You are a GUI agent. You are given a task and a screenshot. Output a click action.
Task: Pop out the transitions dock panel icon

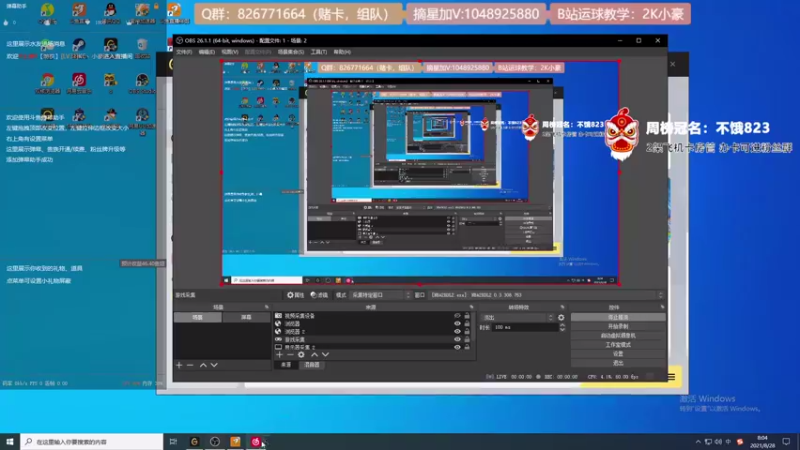pyautogui.click(x=562, y=307)
